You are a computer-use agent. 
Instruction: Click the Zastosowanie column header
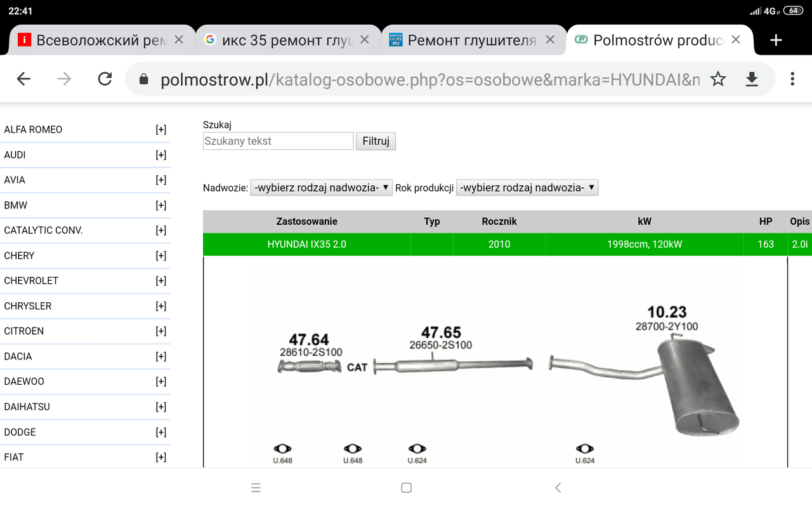(307, 222)
